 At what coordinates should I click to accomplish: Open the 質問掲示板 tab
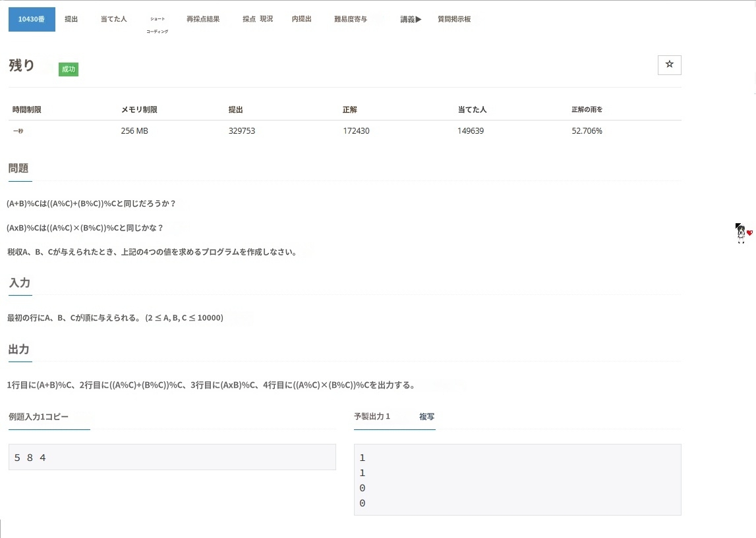pos(454,19)
